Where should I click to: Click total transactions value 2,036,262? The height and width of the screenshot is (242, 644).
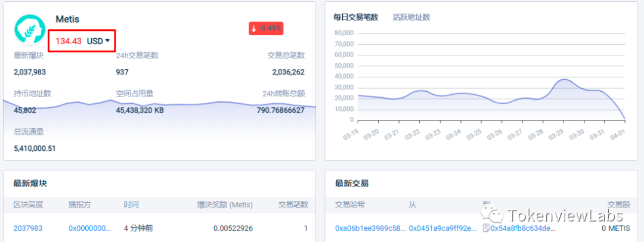289,72
